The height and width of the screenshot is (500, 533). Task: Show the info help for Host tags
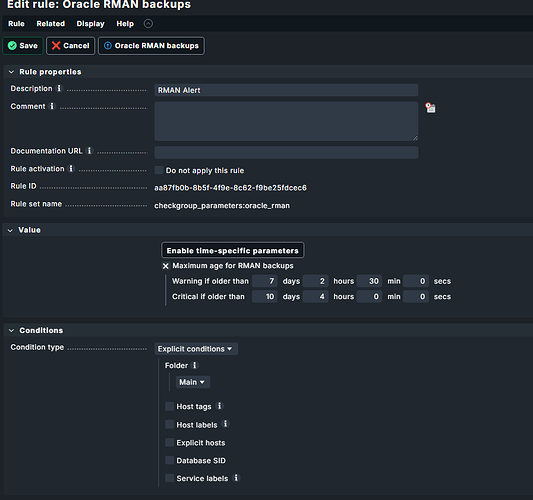click(220, 406)
